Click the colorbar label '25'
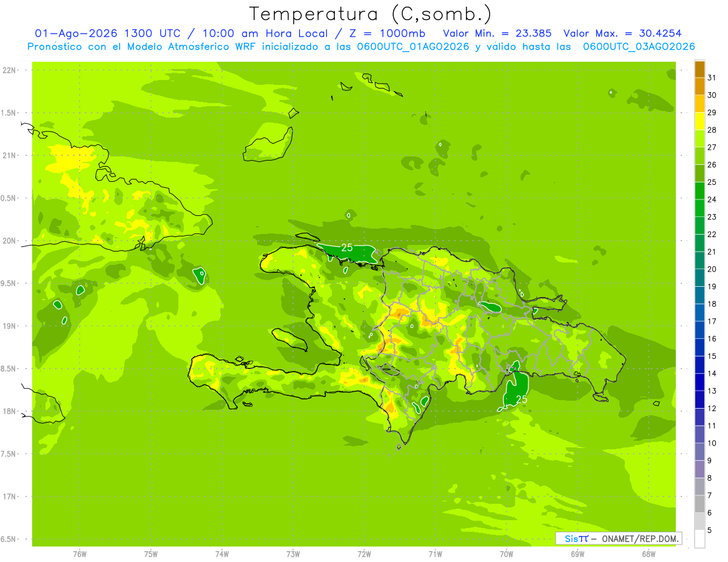This screenshot has width=728, height=562. click(712, 182)
